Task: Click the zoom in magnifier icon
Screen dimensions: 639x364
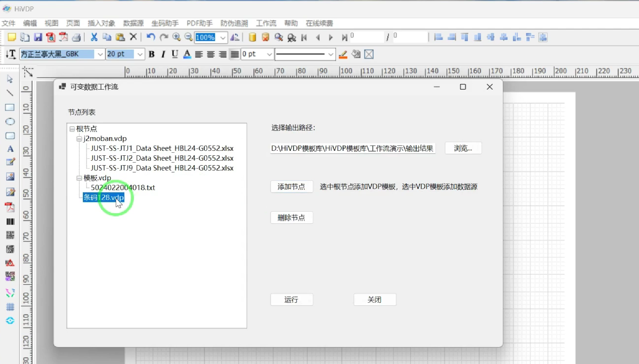Action: (x=176, y=37)
